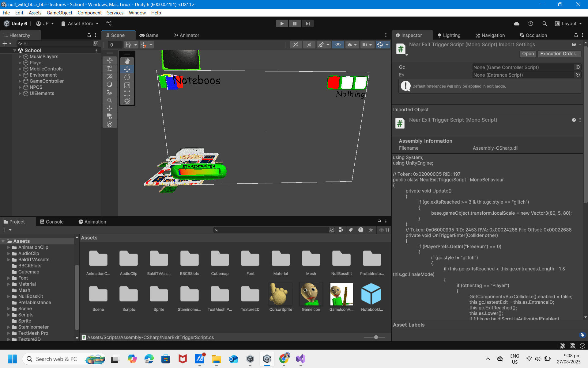
Task: Choose the Rect Transform tool
Action: point(127,93)
